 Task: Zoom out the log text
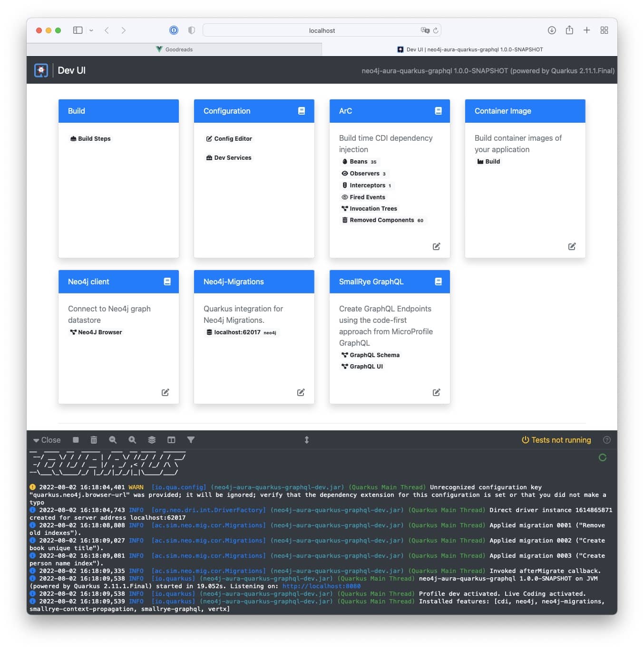click(113, 440)
